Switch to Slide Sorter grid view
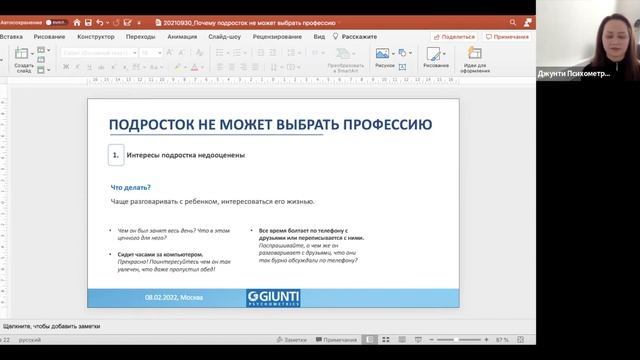 386,340
